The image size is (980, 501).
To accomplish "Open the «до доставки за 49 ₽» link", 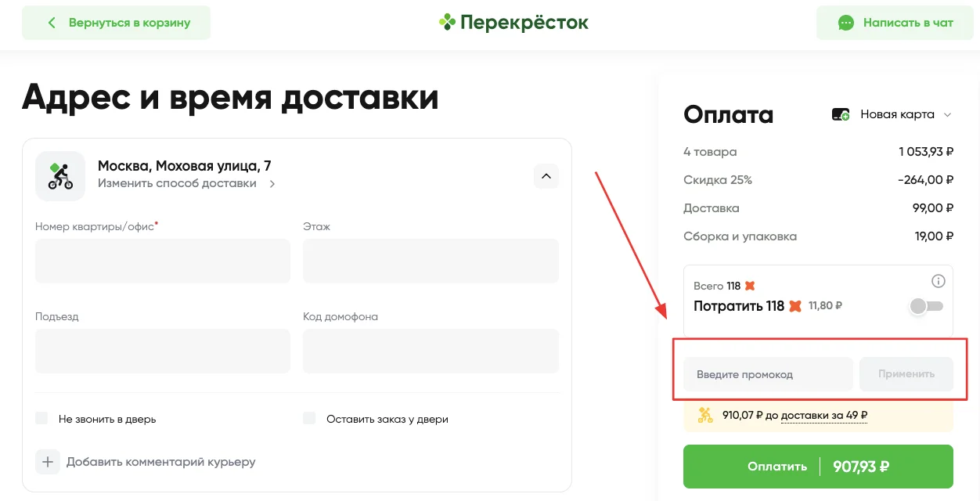I will (x=823, y=416).
